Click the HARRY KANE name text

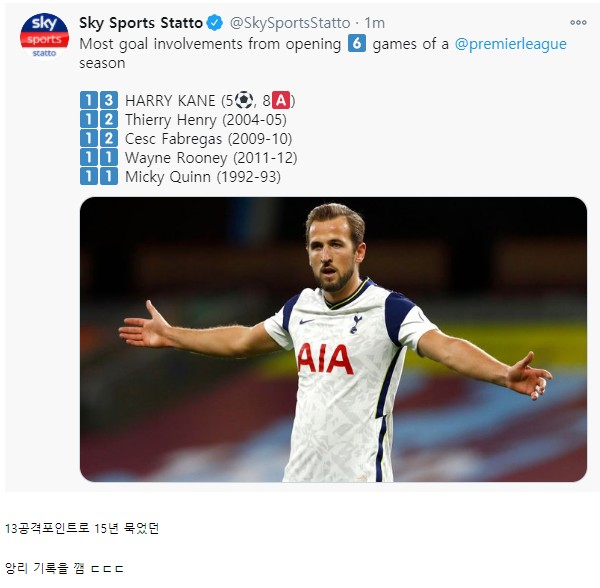170,101
